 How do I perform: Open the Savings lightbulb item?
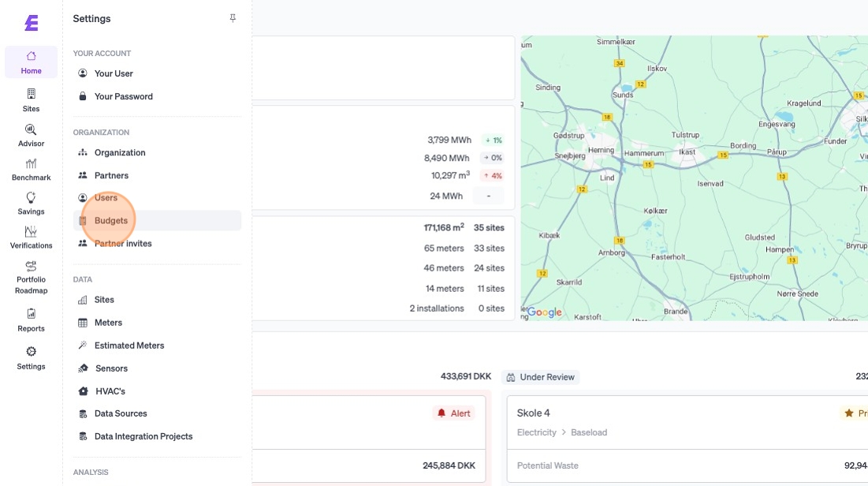tap(31, 204)
